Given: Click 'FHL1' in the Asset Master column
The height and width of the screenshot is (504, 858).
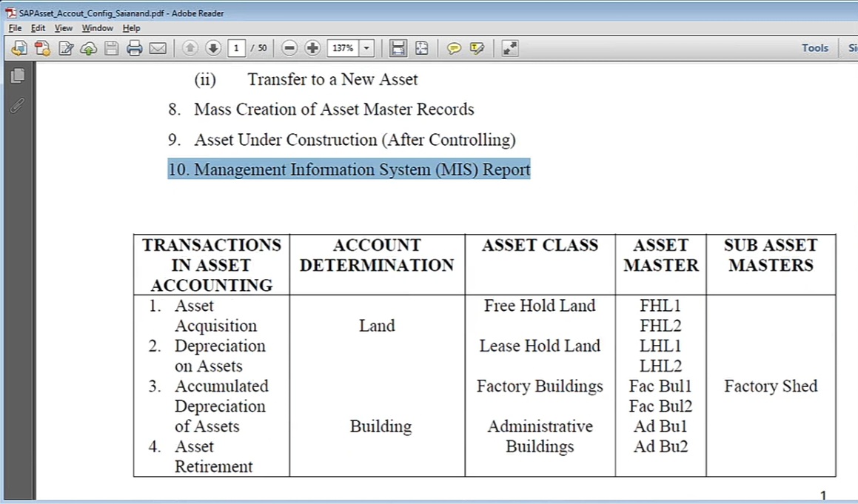Looking at the screenshot, I should pyautogui.click(x=660, y=306).
